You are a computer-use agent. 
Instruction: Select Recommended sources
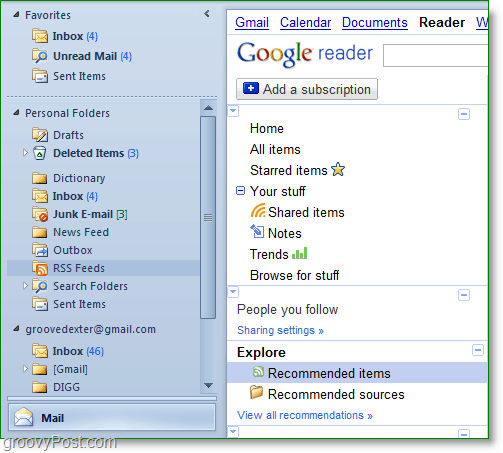336,394
